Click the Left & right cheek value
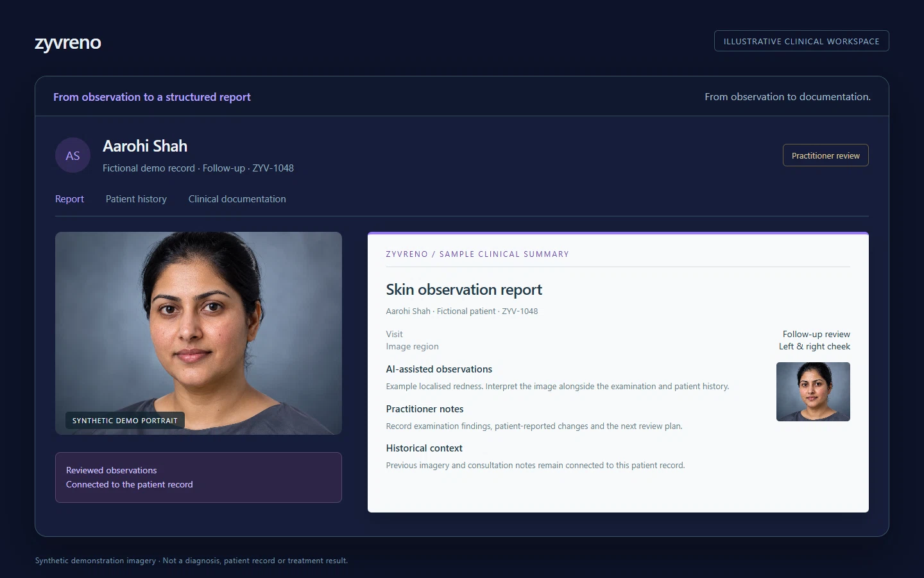924x578 pixels. pos(814,346)
